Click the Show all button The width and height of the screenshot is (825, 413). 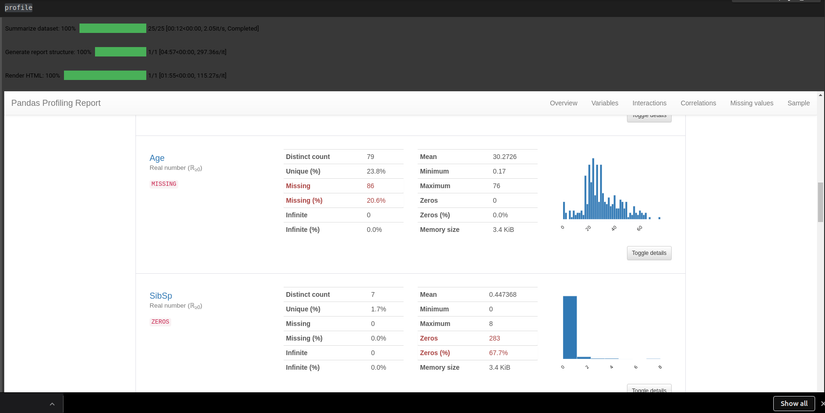pyautogui.click(x=793, y=404)
